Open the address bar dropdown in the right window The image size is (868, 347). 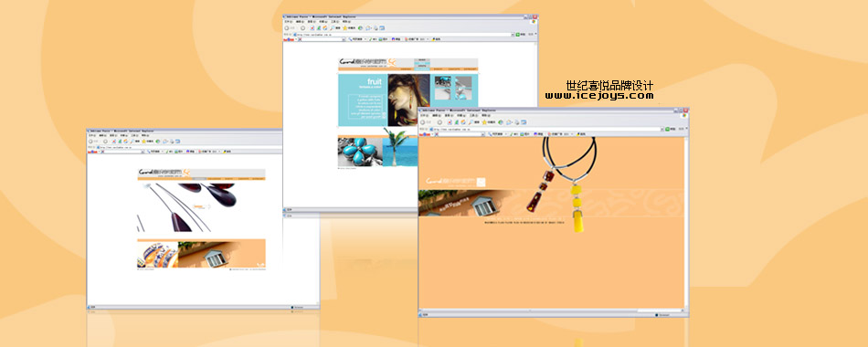(662, 129)
